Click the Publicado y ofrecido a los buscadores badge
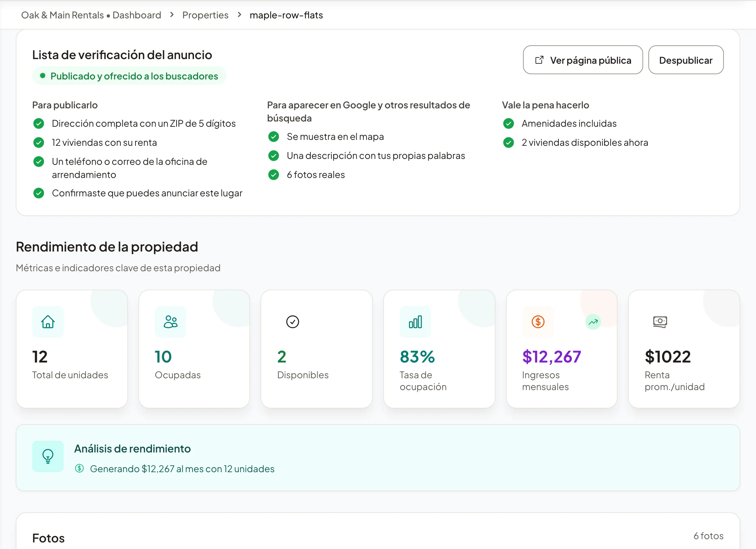Viewport: 756px width, 549px height. 129,76
